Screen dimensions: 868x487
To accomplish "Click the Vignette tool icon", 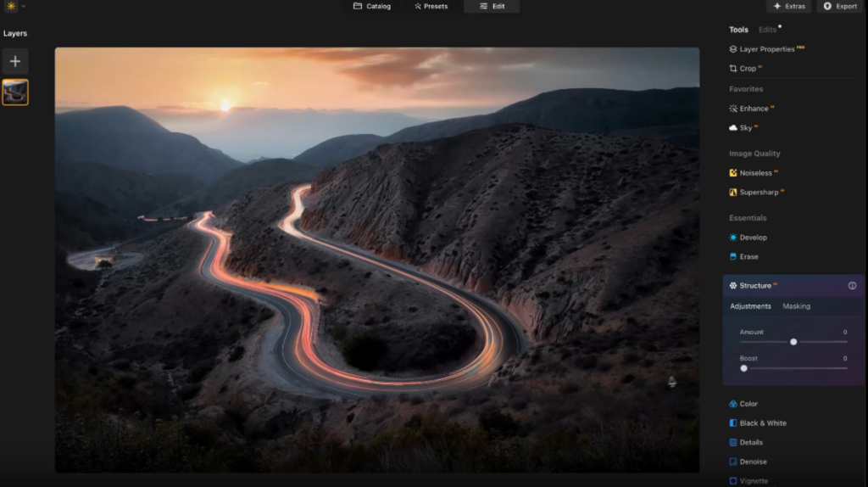I will (733, 481).
